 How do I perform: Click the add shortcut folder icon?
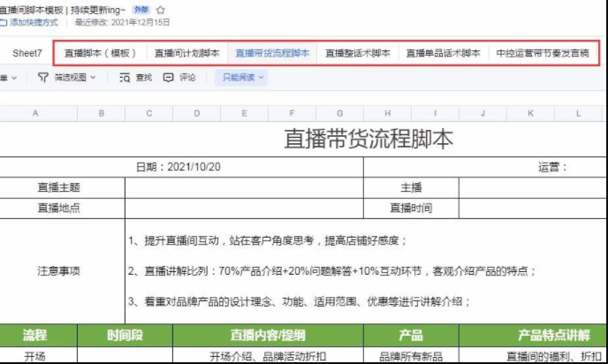(x=4, y=22)
